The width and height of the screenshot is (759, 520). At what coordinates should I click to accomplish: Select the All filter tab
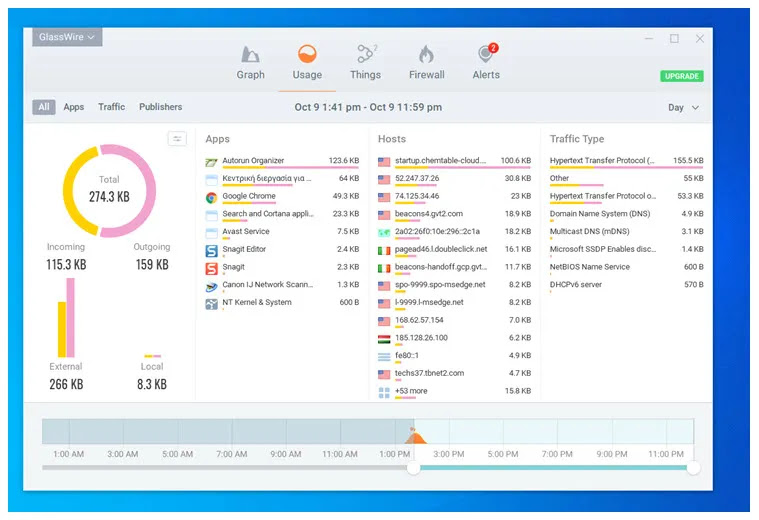pos(44,107)
